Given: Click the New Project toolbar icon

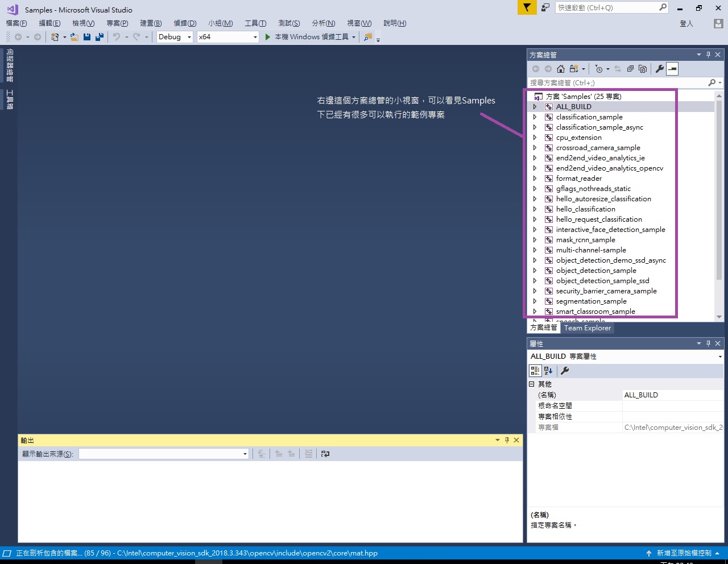Looking at the screenshot, I should coord(55,37).
